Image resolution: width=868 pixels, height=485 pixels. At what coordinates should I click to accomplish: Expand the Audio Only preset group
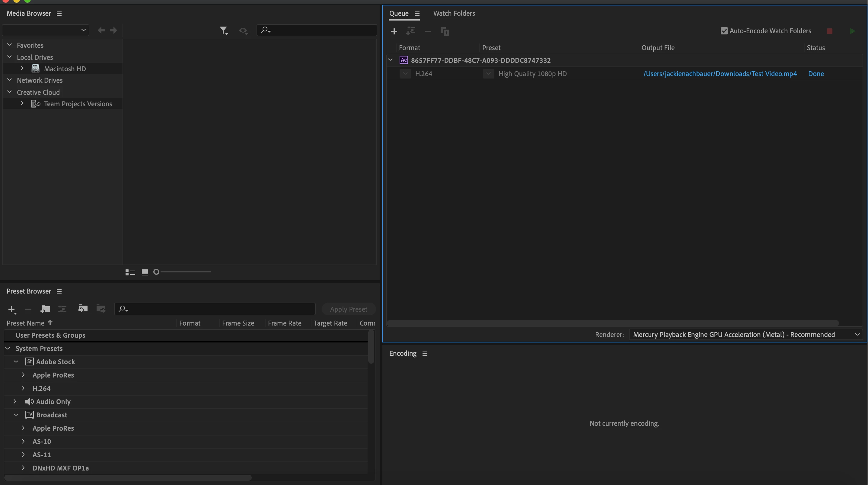[15, 401]
